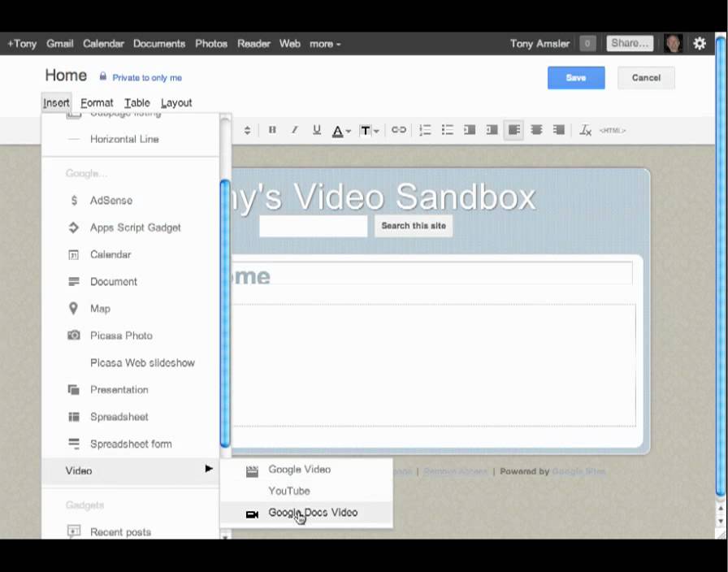Open font size stepper arrows
The height and width of the screenshot is (572, 728).
click(x=247, y=131)
